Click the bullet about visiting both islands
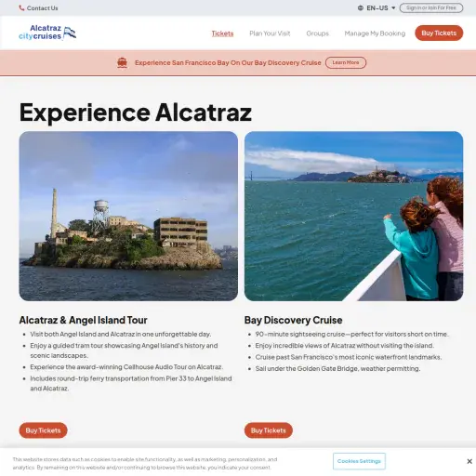Screen dimensions: 476x476 pyautogui.click(x=121, y=334)
